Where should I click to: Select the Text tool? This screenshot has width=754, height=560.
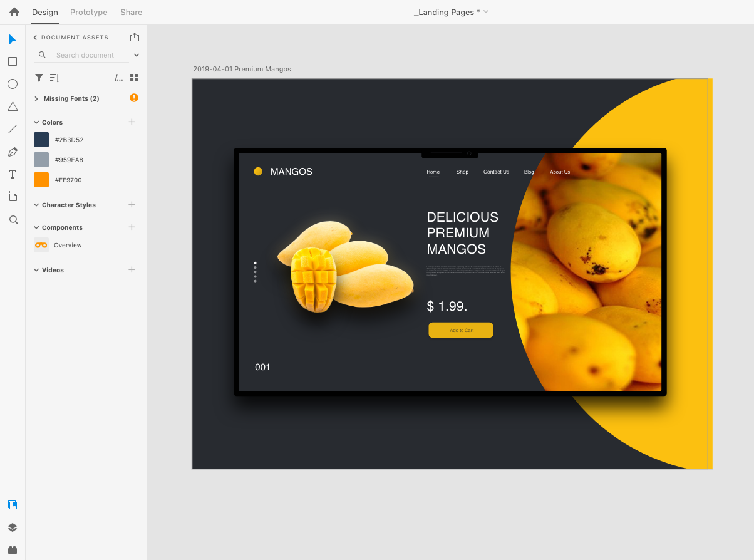pos(12,174)
